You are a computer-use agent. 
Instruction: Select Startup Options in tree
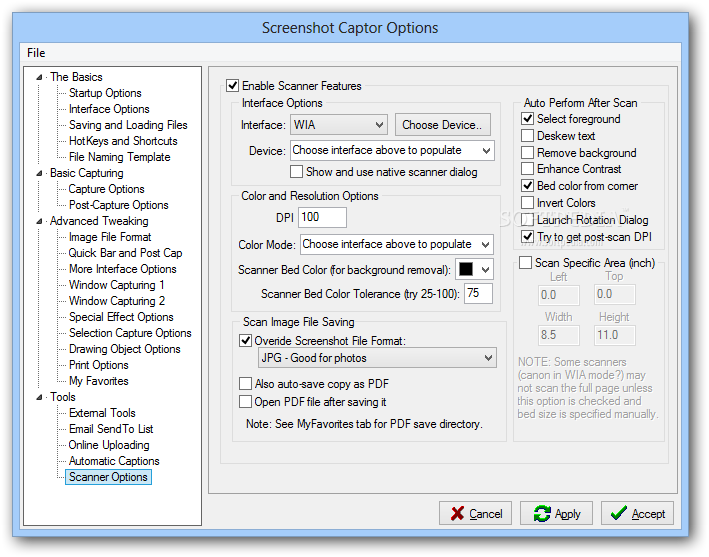click(105, 93)
